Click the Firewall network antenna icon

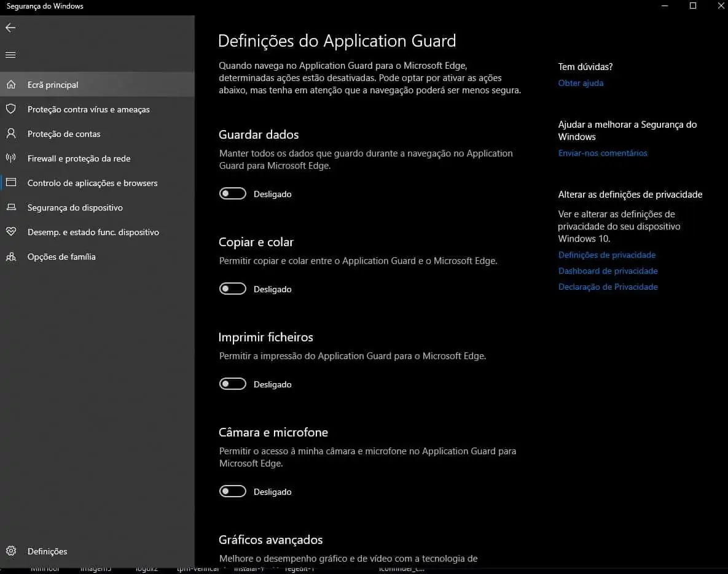10,158
